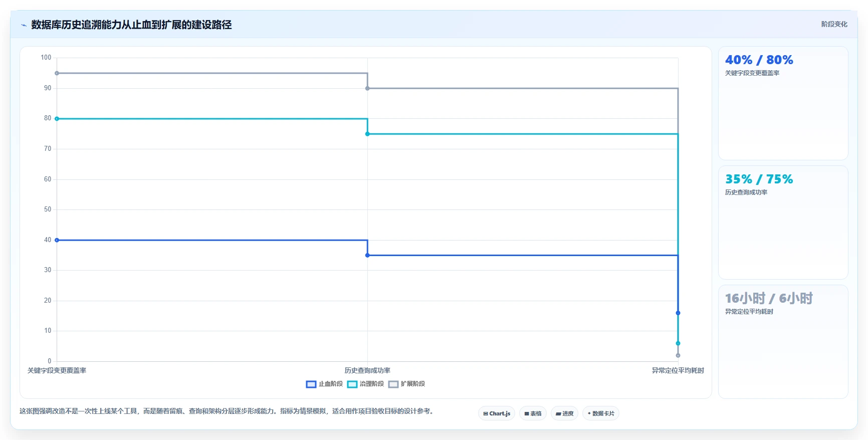Click the 止血阶段 data point at 40
The width and height of the screenshot is (868, 440).
pos(57,240)
